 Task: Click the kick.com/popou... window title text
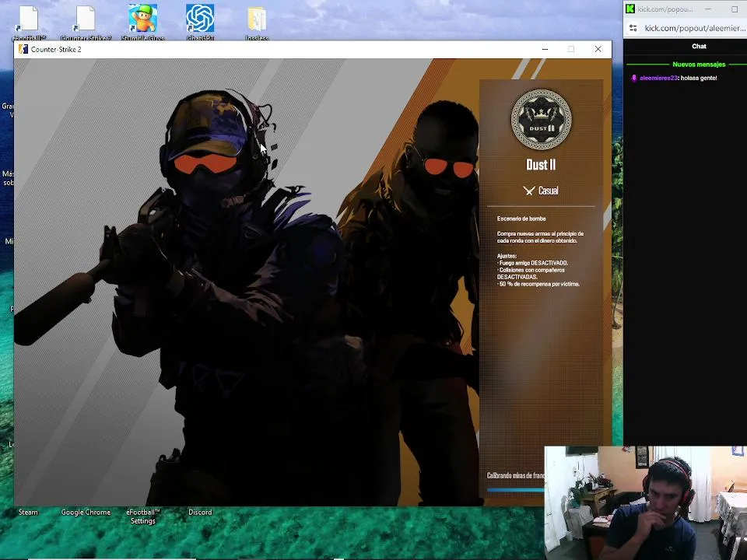pos(665,9)
